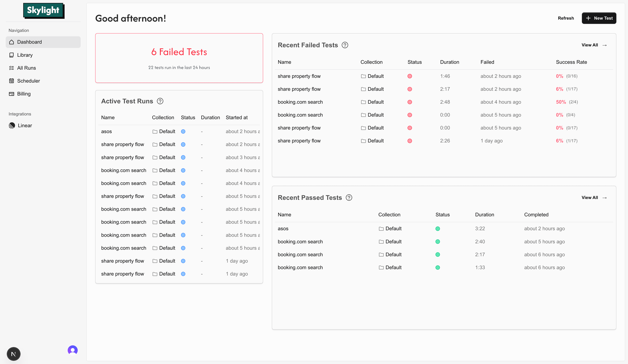The height and width of the screenshot is (364, 628).
Task: Click Started at column header
Action: tap(236, 118)
